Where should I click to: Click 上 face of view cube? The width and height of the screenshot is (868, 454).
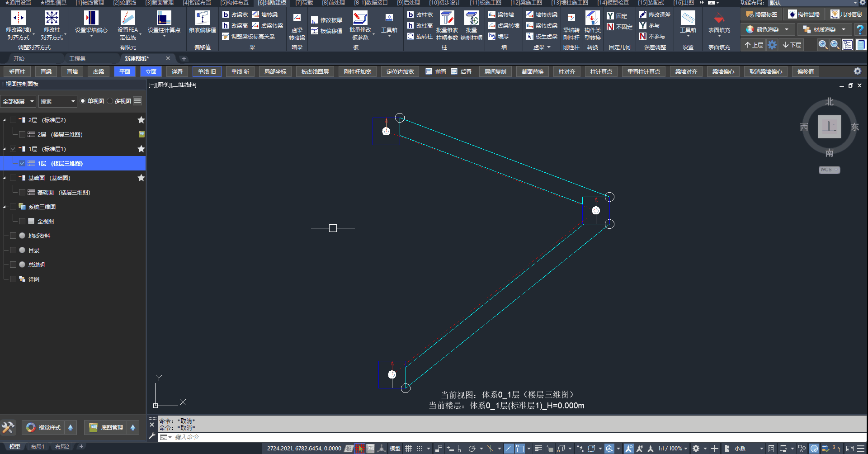829,126
